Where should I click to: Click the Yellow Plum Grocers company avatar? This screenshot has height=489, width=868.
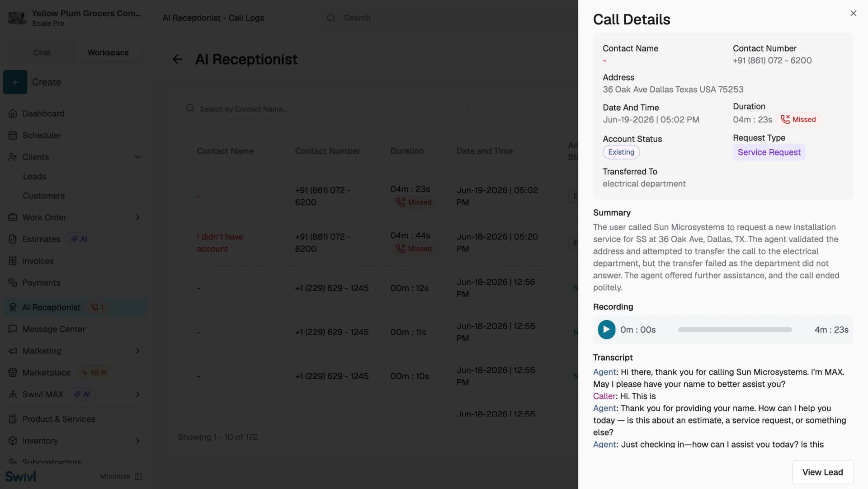[17, 18]
